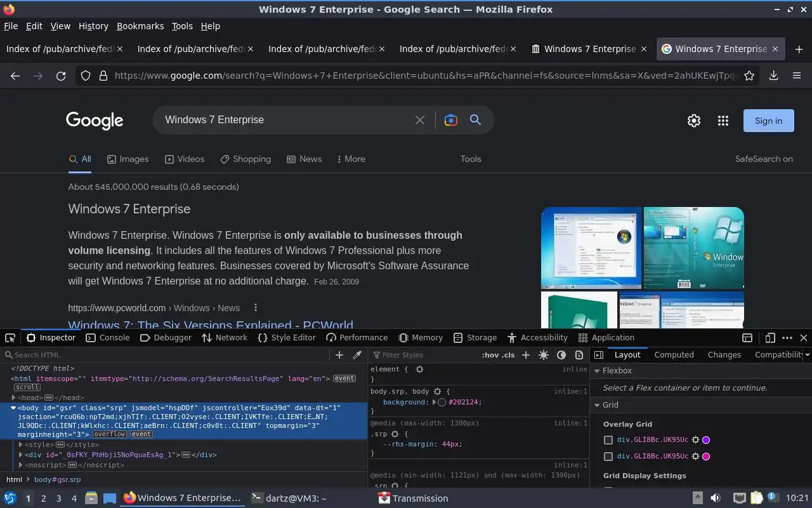The image size is (812, 508).
Task: Expand the head node in markup tree
Action: click(x=14, y=398)
